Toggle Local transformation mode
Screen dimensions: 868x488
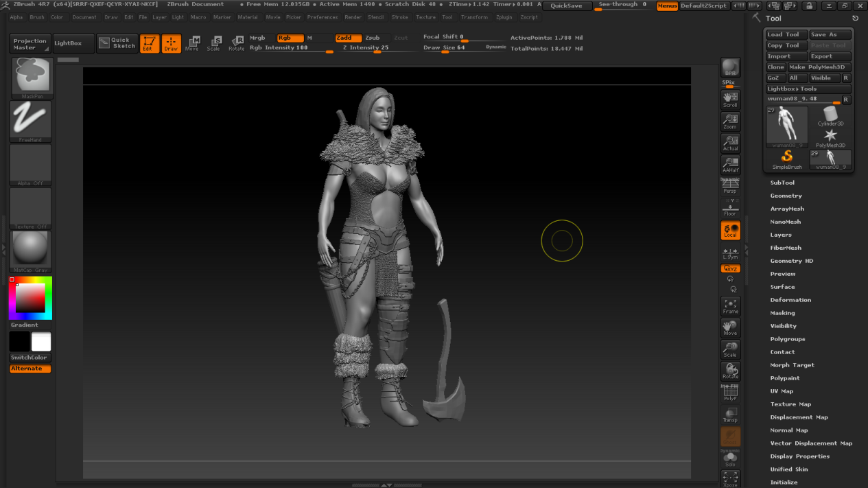pyautogui.click(x=730, y=231)
